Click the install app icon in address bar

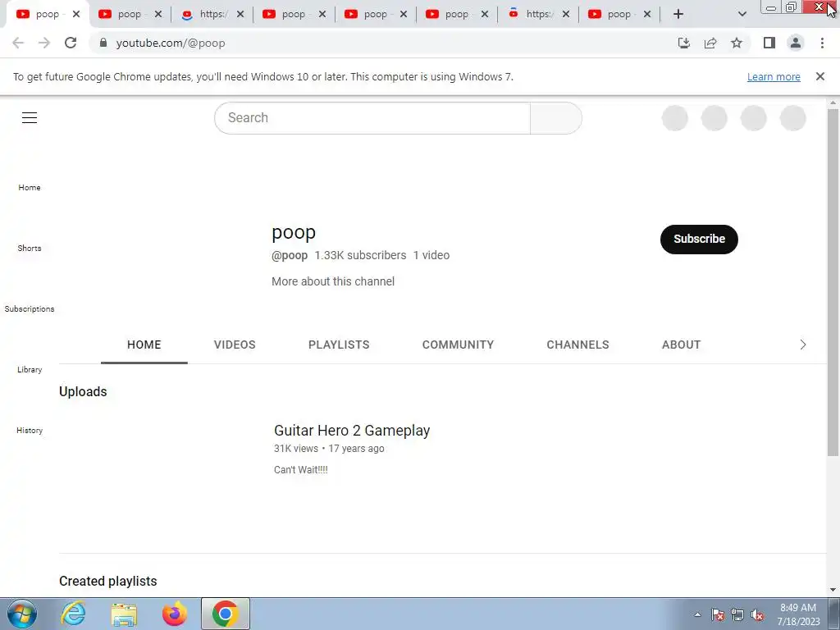(684, 43)
